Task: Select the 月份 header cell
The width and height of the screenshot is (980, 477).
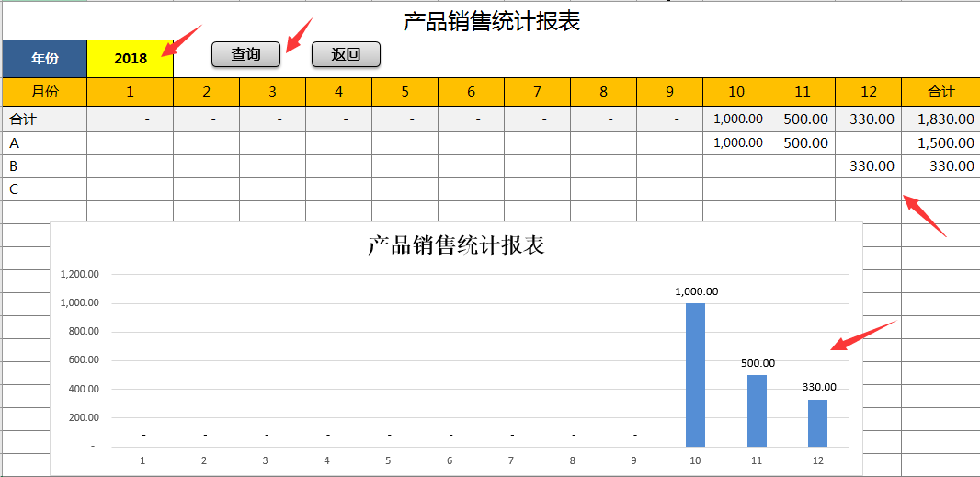Action: [x=44, y=92]
